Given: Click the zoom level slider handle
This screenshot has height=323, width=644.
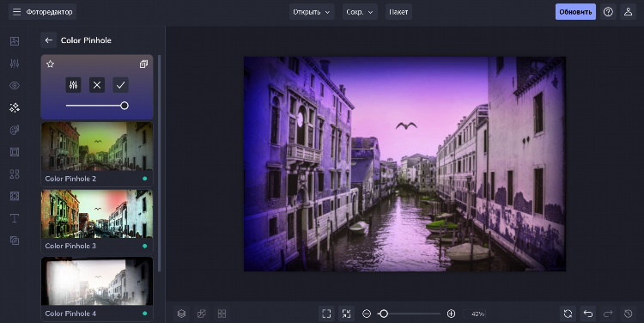Looking at the screenshot, I should click(x=383, y=314).
